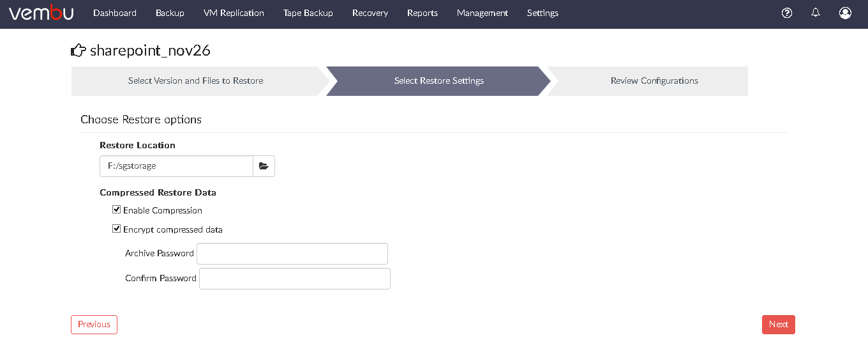This screenshot has width=868, height=340.
Task: Click the pointing hand icon beside sharepoint_nov26
Action: (79, 50)
